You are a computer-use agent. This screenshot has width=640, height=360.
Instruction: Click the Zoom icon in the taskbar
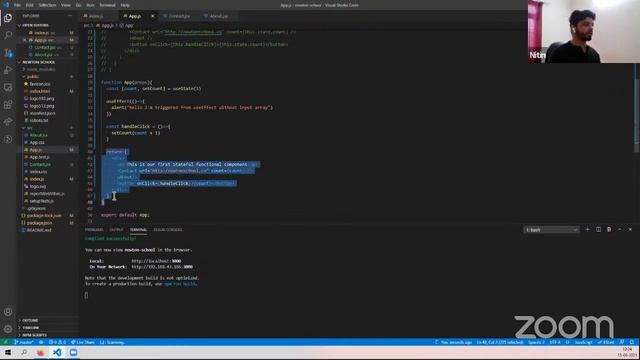click(73, 352)
